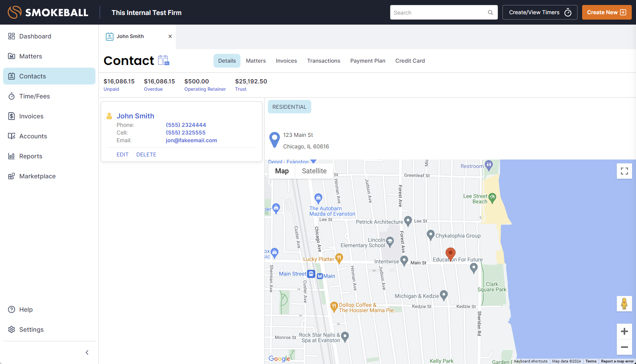The height and width of the screenshot is (364, 636).
Task: Click the Lucky Platter restaurant marker
Action: coord(339,258)
